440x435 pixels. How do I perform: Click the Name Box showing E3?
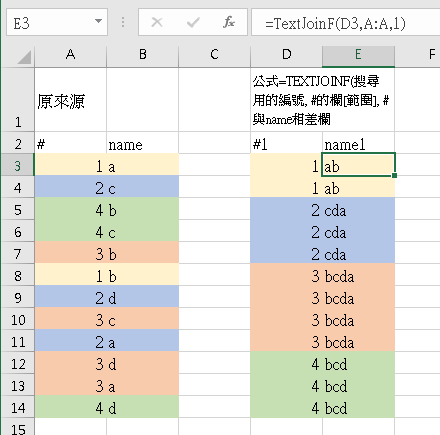57,23
